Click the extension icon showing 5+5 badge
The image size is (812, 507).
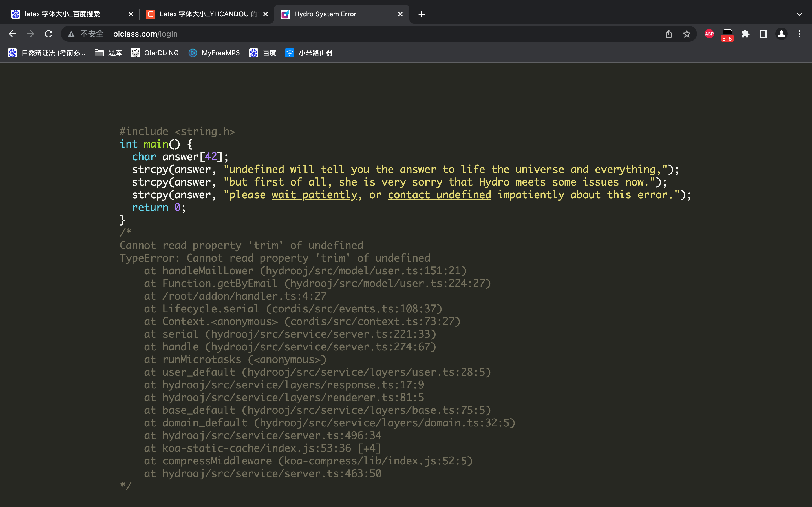point(727,34)
